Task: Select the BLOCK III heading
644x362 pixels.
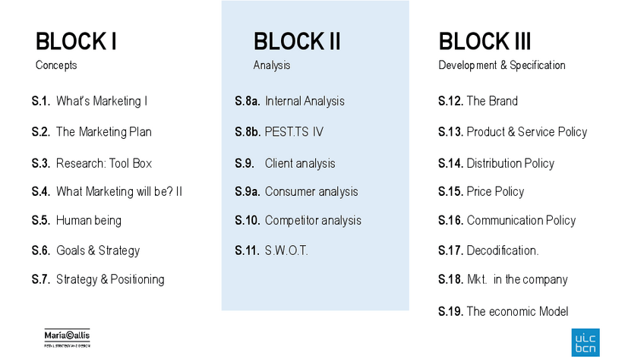Action: tap(485, 41)
